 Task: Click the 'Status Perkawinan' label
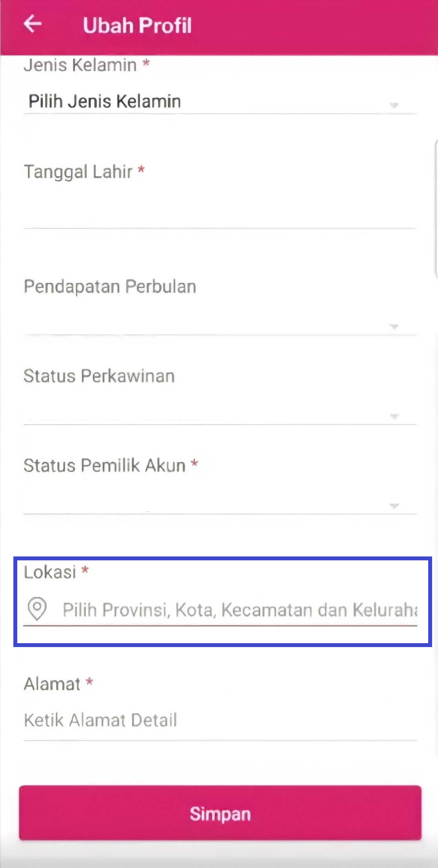[99, 376]
